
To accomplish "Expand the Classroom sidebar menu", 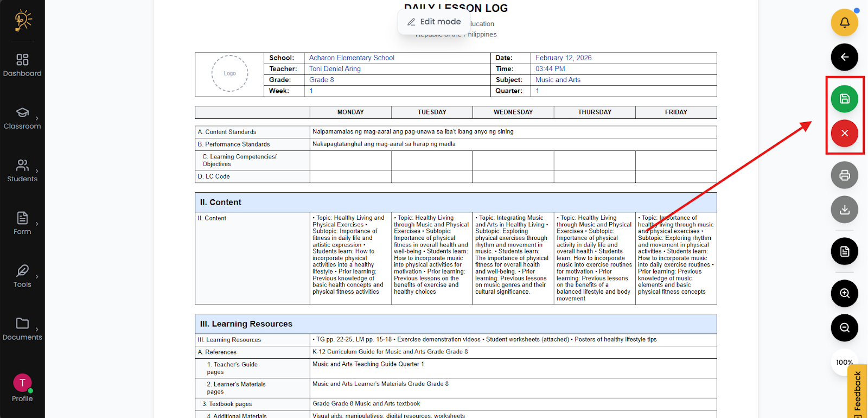I will pyautogui.click(x=22, y=118).
